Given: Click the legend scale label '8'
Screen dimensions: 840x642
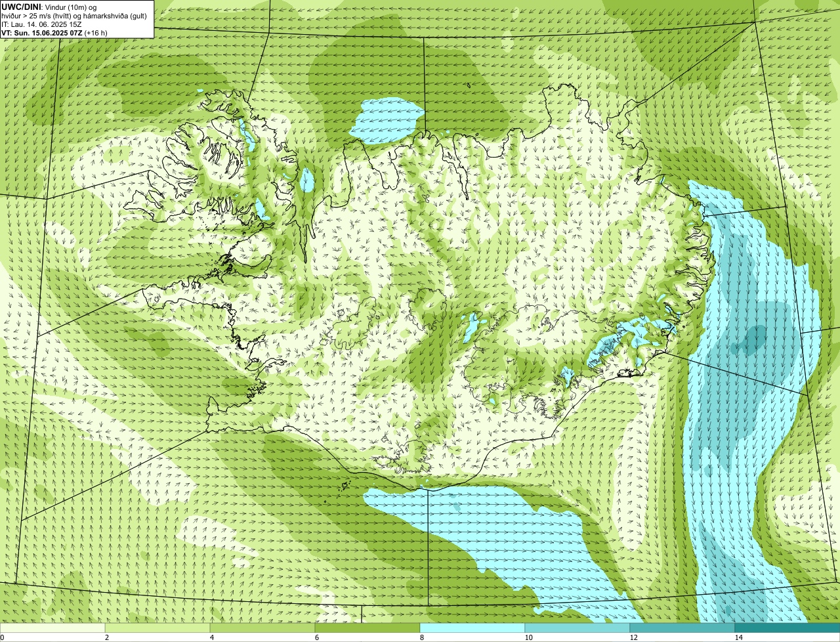Looking at the screenshot, I should pyautogui.click(x=422, y=637).
